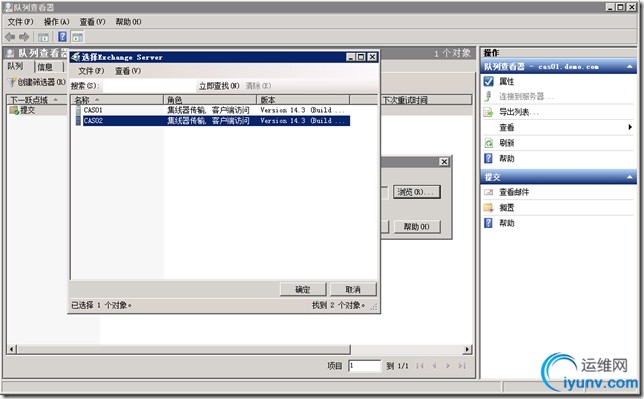Click 帮助(H) button in background dialog
This screenshot has height=399, width=644.
coord(416,226)
